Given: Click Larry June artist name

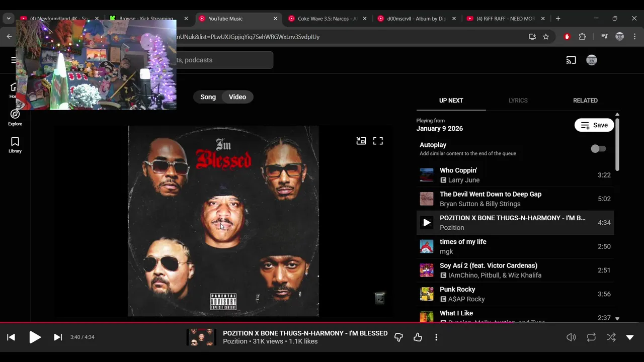Looking at the screenshot, I should point(464,180).
